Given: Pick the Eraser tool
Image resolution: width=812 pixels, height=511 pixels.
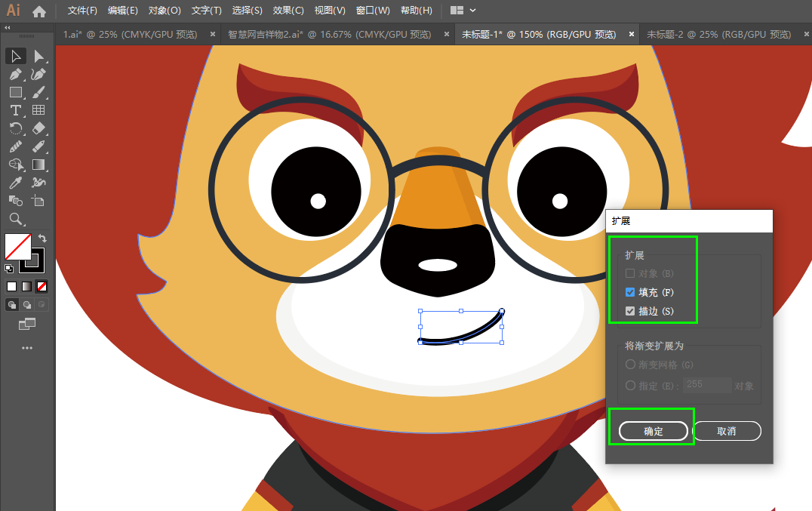Looking at the screenshot, I should tap(38, 128).
